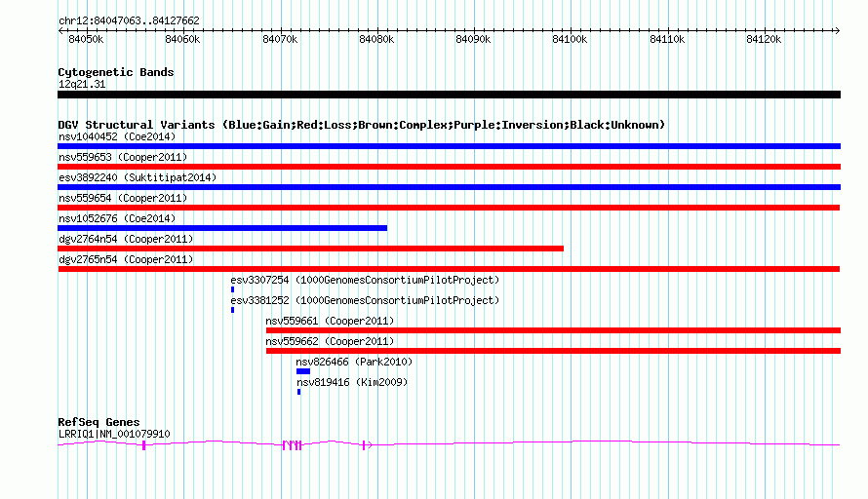Screen dimensions: 868x499
Task: Click the 84120k ruler tick label
Action: (x=764, y=39)
